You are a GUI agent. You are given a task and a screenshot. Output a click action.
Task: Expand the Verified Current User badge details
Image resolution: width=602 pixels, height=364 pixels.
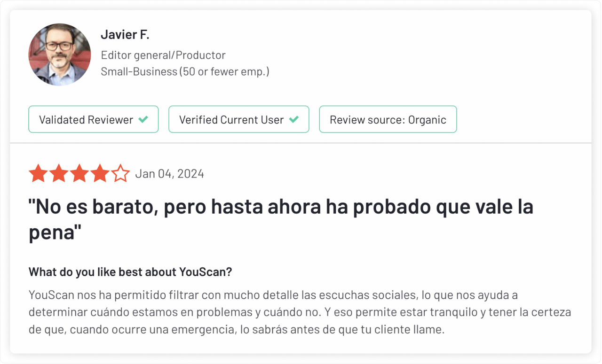[238, 119]
